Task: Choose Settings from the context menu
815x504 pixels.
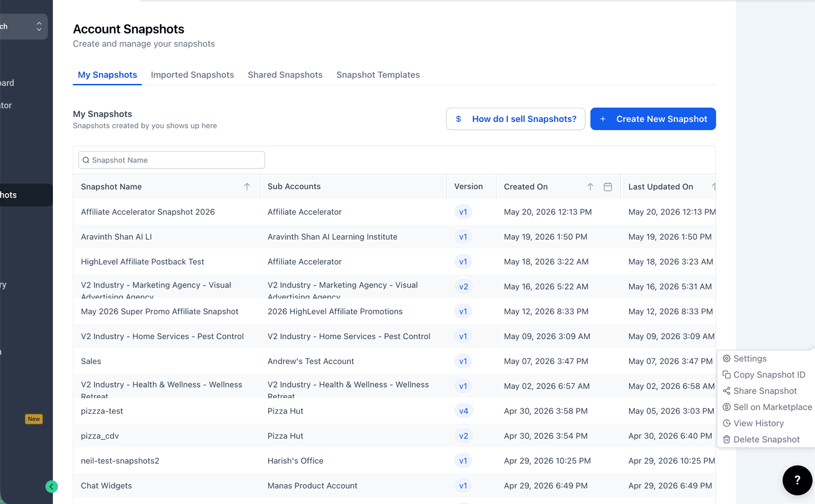Action: tap(744, 358)
